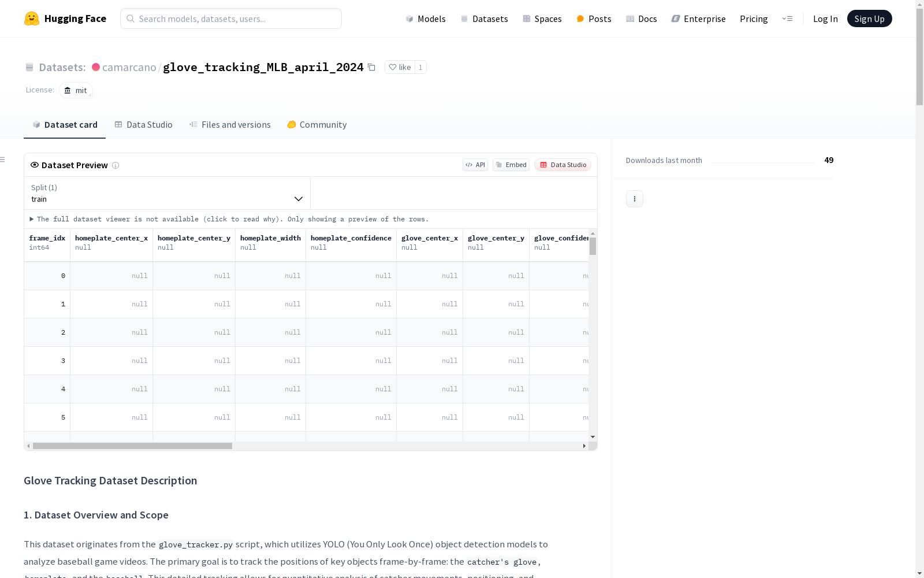The image size is (924, 578).
Task: Go to Models in top navigation
Action: click(426, 18)
